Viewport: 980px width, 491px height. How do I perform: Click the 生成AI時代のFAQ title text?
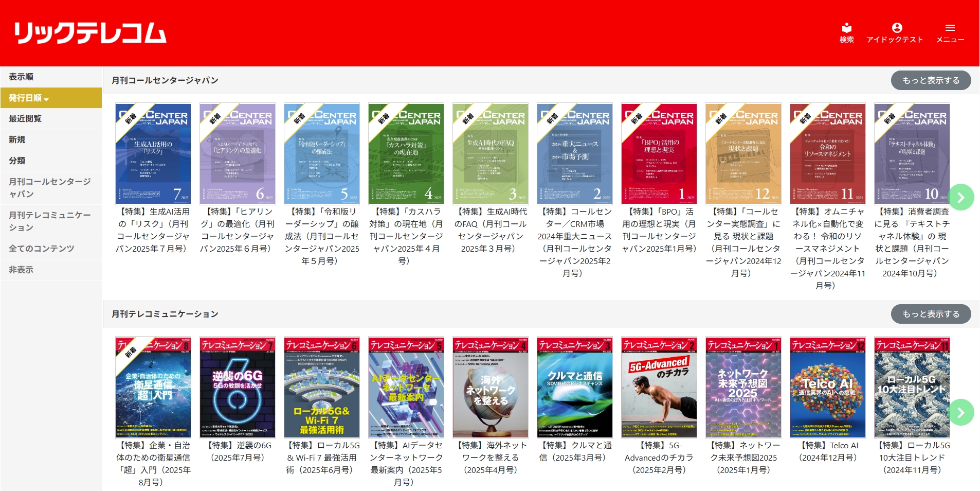[491, 230]
